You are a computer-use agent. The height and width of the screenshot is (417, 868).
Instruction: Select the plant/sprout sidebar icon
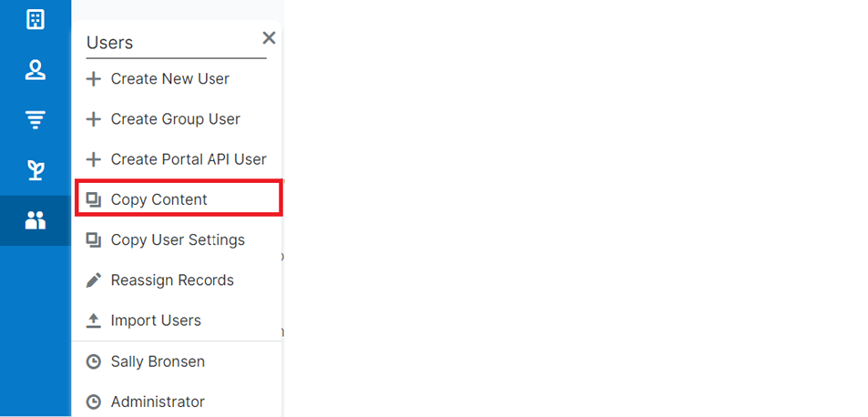tap(35, 169)
